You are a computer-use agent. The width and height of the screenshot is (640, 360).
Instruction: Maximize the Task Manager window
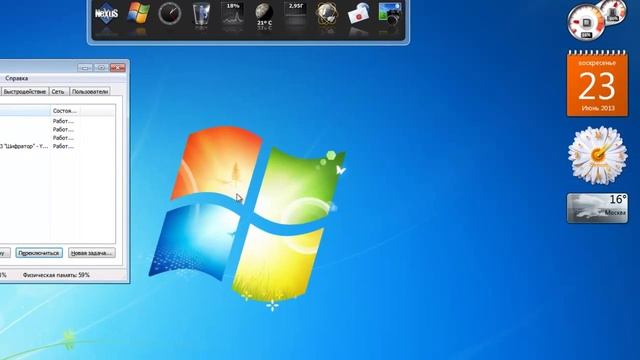[101, 68]
